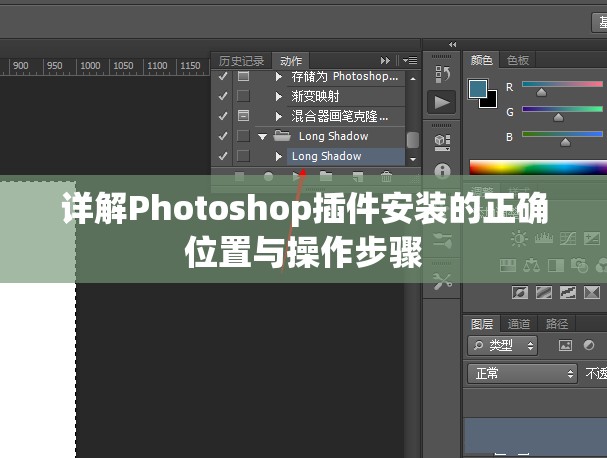This screenshot has width=607, height=458.
Task: Add a Selective Color adjustment (X-box icon)
Action: (592, 293)
